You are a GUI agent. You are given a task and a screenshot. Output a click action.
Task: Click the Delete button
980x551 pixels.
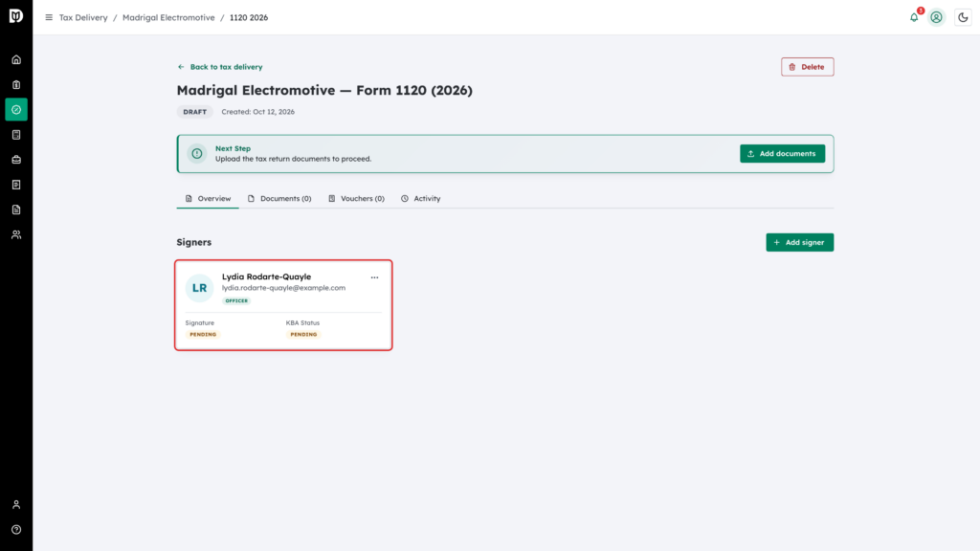pos(807,67)
